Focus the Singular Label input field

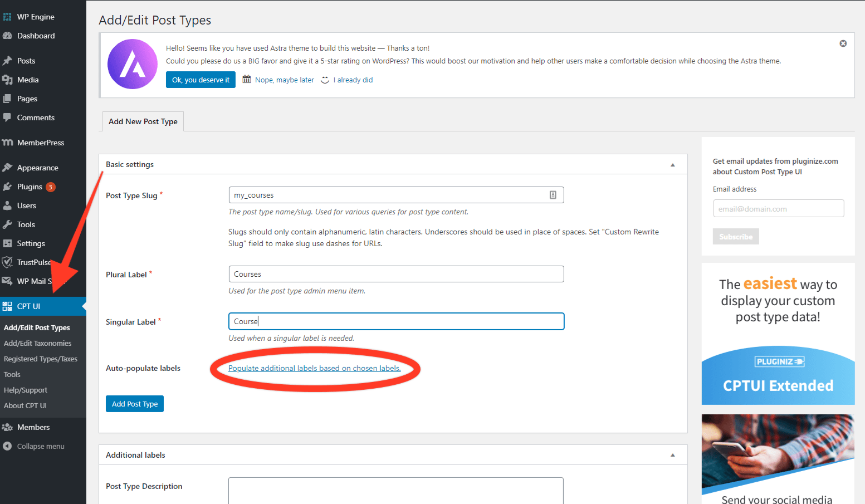pyautogui.click(x=396, y=321)
